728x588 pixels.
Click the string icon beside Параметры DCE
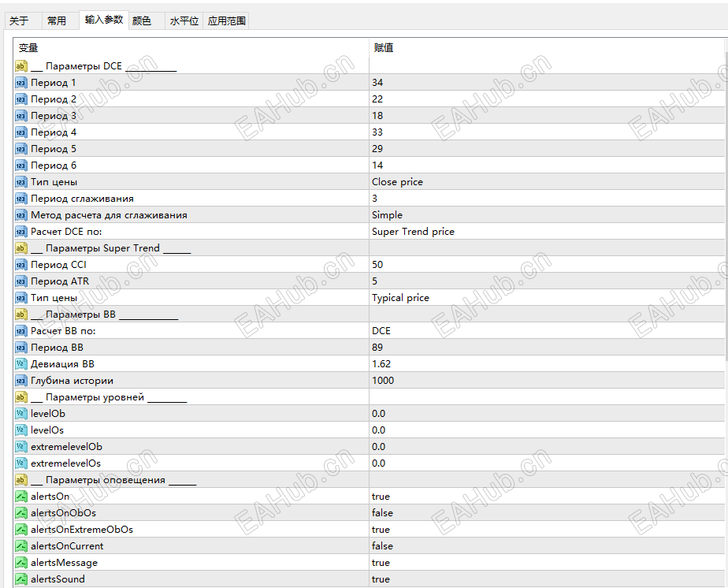click(21, 66)
